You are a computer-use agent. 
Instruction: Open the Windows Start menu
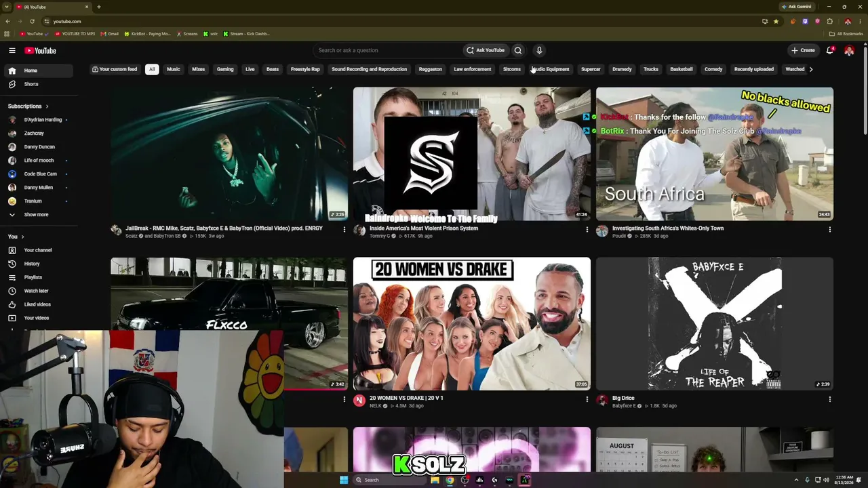point(344,480)
